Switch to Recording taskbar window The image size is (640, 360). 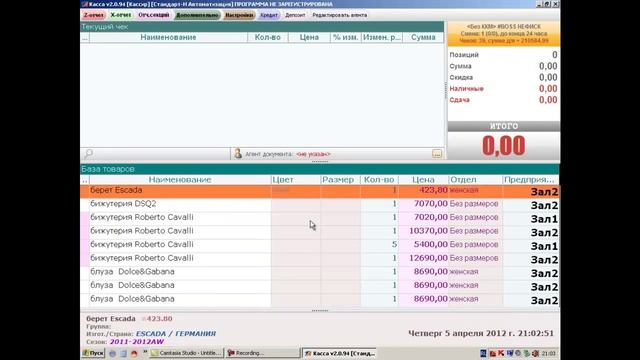(263, 353)
